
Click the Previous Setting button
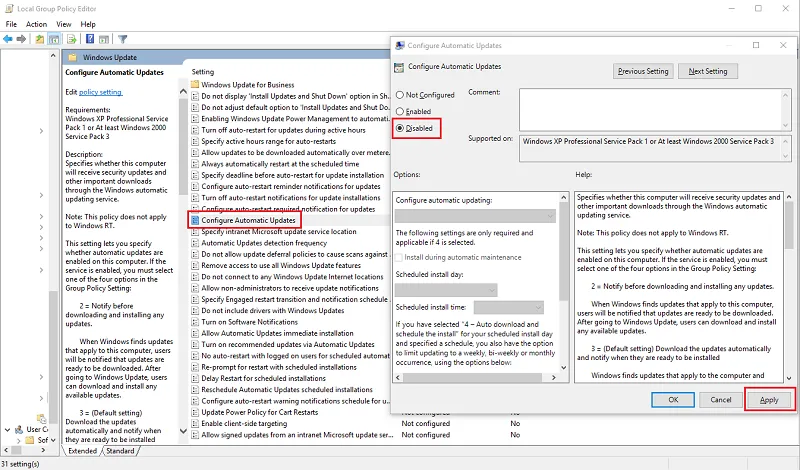(643, 71)
